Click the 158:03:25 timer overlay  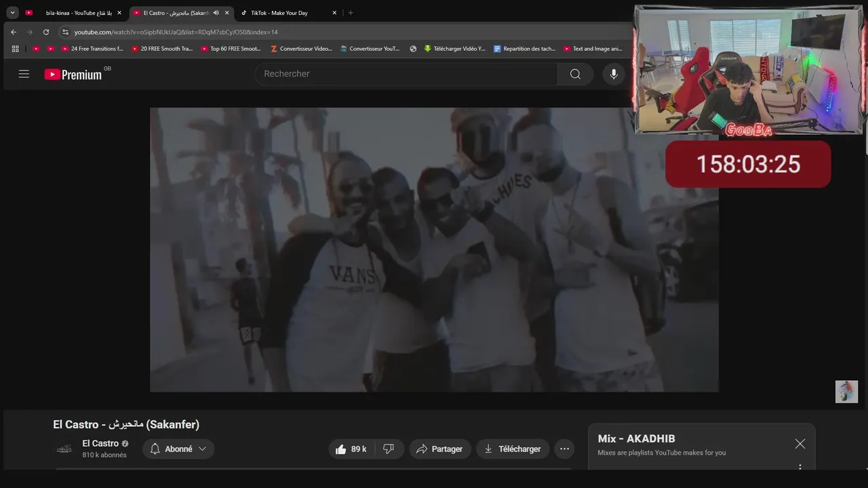[748, 164]
